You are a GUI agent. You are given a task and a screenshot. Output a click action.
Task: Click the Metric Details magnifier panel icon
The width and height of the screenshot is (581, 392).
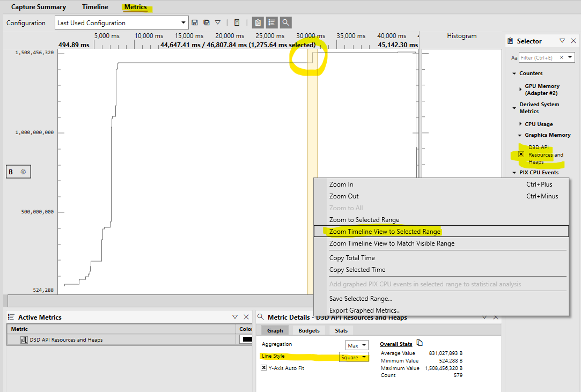[x=261, y=317]
